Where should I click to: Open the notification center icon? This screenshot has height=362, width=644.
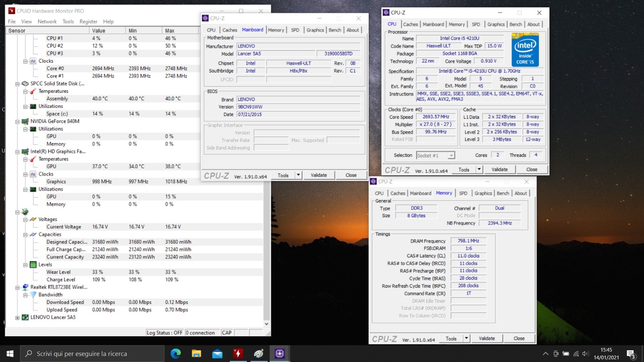(x=631, y=354)
